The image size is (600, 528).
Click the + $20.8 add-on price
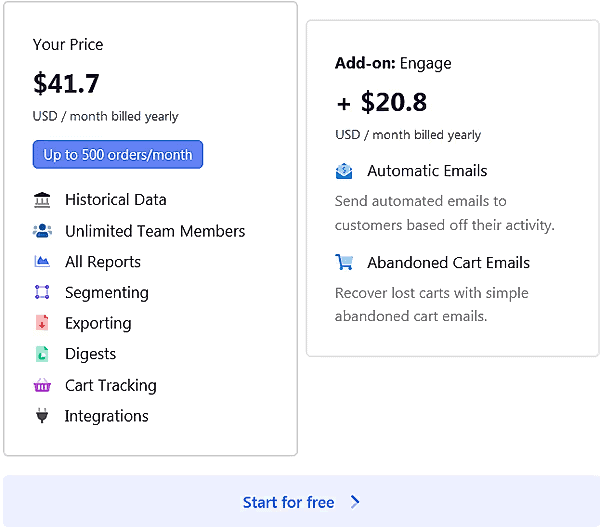(x=381, y=101)
